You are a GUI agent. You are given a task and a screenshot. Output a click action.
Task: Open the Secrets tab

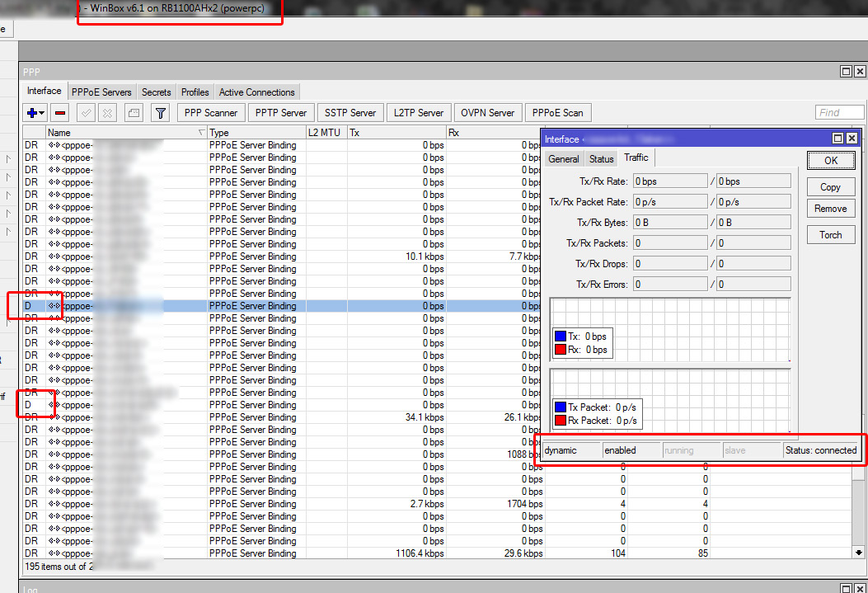(156, 92)
